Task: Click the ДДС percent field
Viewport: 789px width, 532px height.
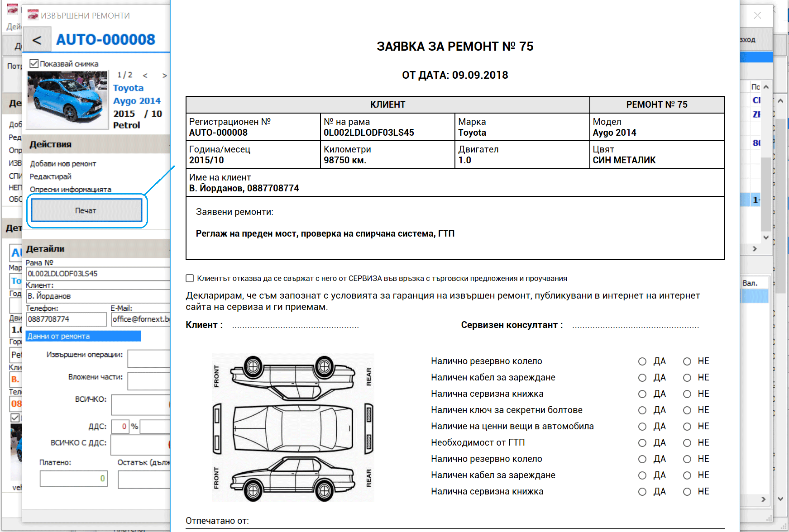Action: pos(120,426)
